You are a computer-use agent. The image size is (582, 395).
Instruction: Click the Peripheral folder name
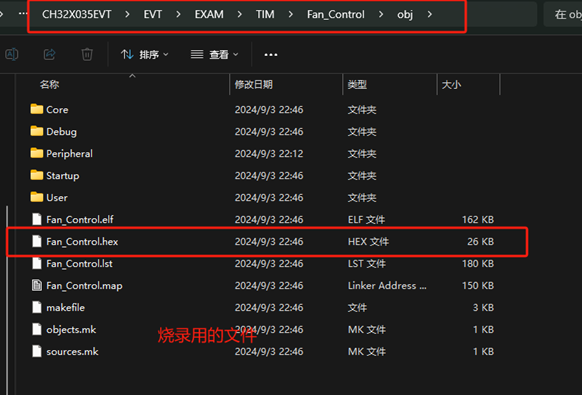[69, 154]
